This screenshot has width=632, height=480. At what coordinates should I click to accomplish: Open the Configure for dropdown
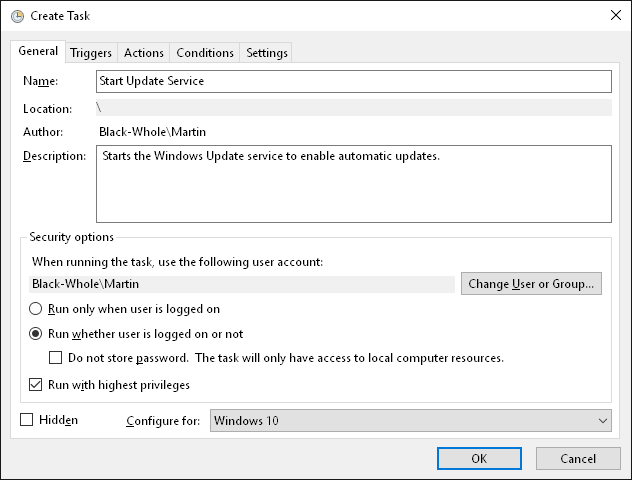(410, 420)
